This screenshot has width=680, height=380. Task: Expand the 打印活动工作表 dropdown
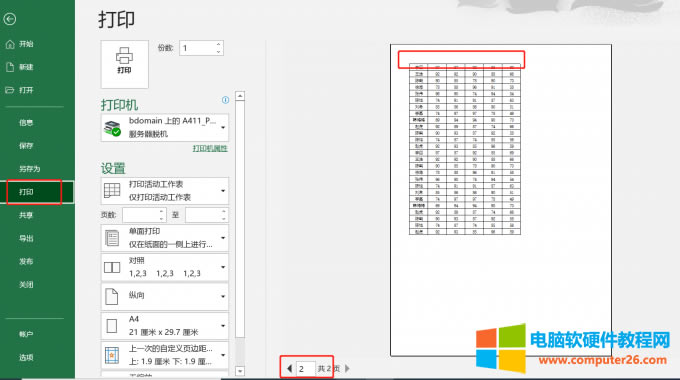point(165,190)
